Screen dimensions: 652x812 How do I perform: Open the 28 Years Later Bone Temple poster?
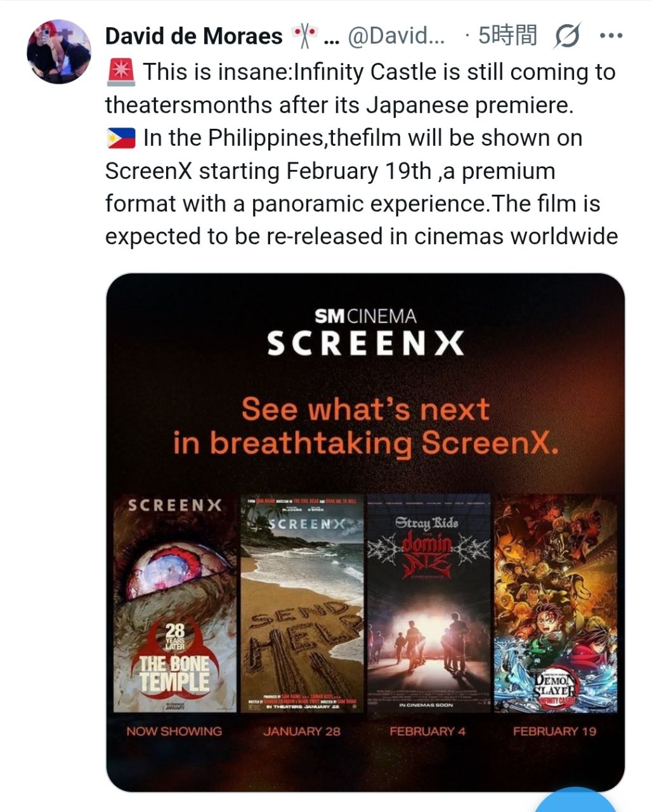pyautogui.click(x=174, y=603)
